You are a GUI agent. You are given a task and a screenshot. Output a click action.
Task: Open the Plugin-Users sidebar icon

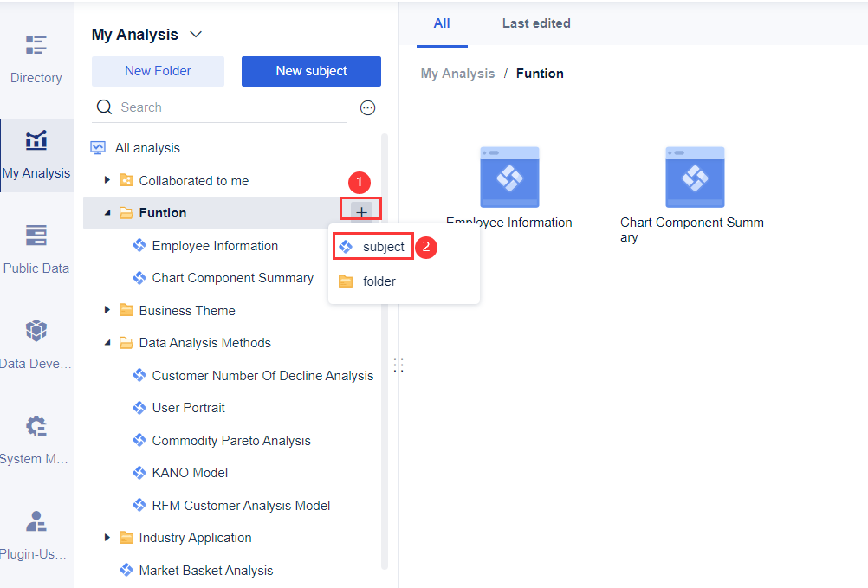36,521
